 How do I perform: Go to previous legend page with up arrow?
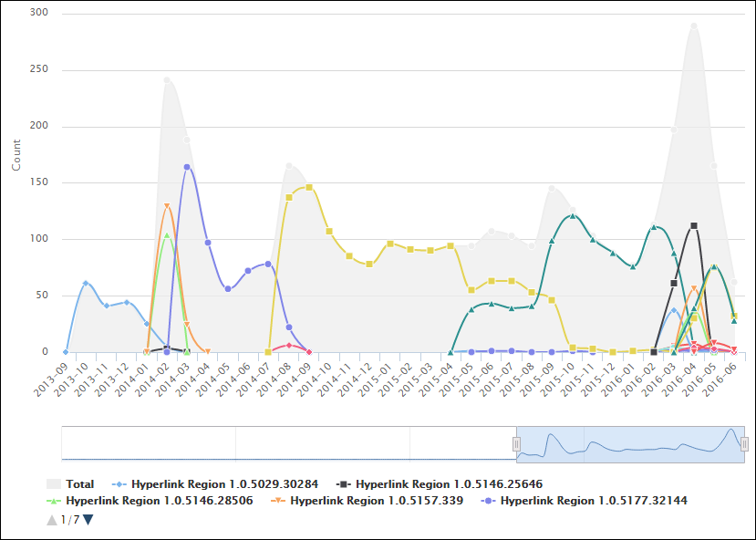coord(51,520)
